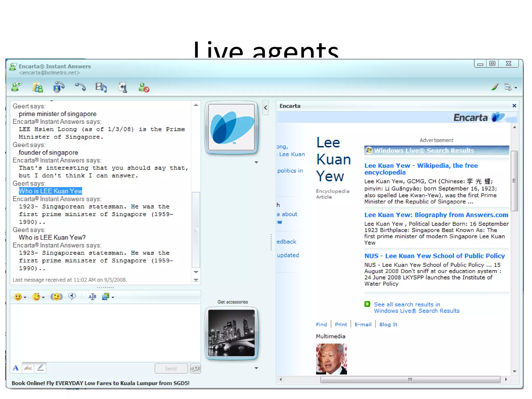Close the Encarta activity panel
Screen dimensions: 532x399
514,106
